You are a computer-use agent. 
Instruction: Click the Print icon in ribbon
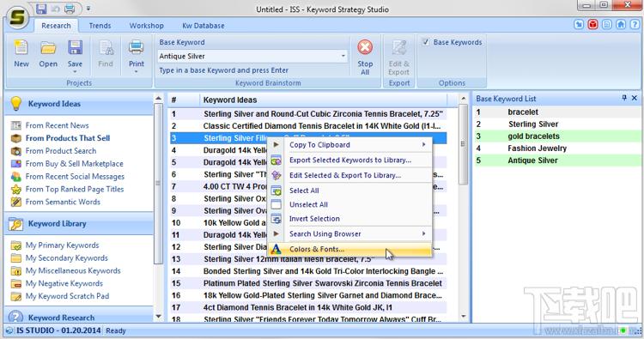coord(136,48)
